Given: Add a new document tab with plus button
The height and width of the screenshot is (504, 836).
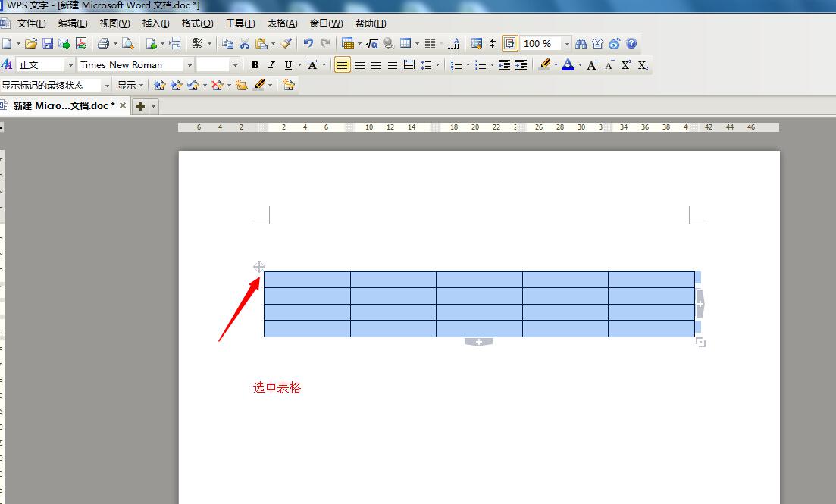Looking at the screenshot, I should [x=140, y=107].
